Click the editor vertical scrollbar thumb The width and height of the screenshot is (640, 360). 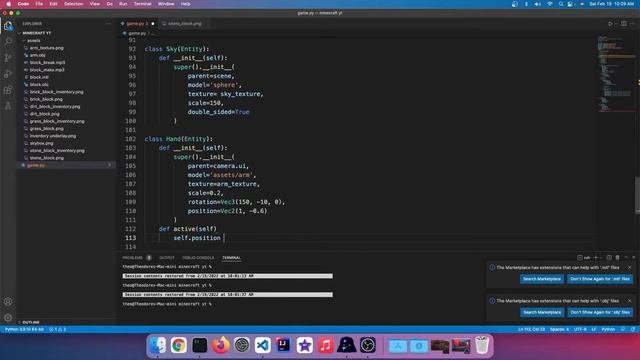pos(638,195)
